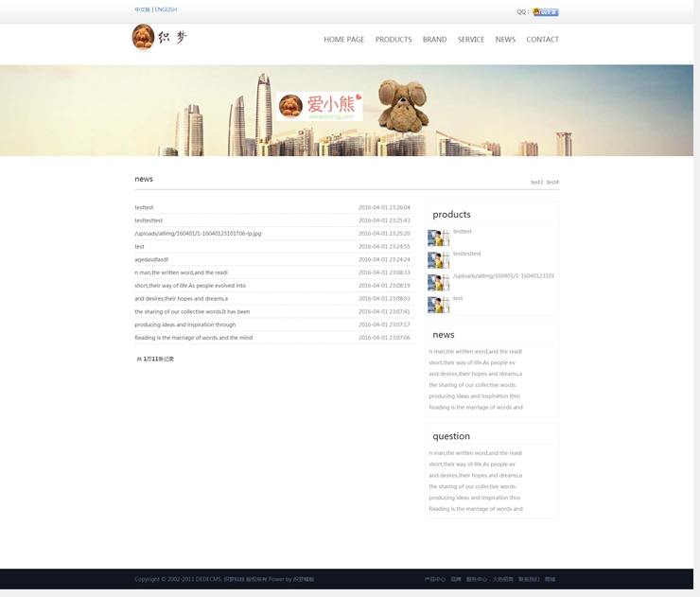Click 产品中心 link in footer
The height and width of the screenshot is (597, 700).
coord(434,579)
